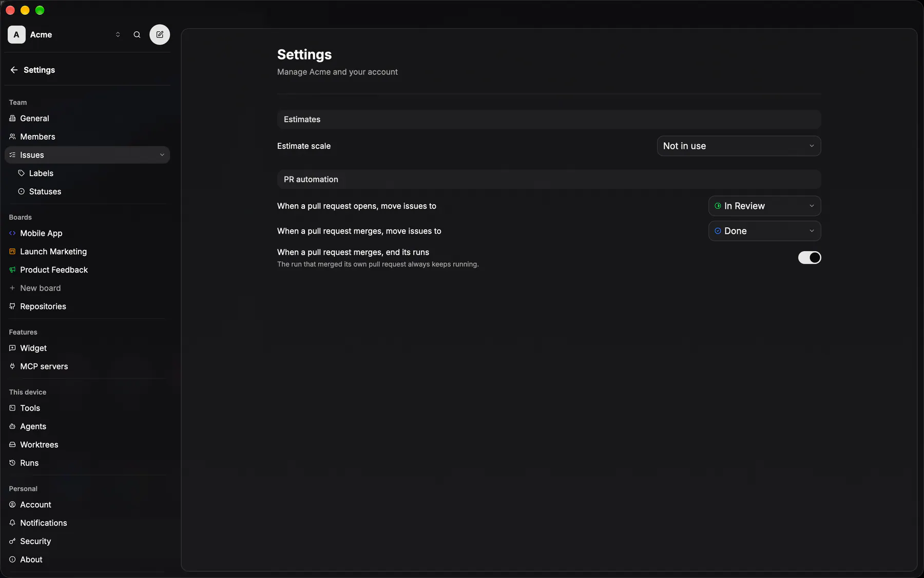Click the Product Feedback megaphone icon
The image size is (924, 578).
point(12,269)
